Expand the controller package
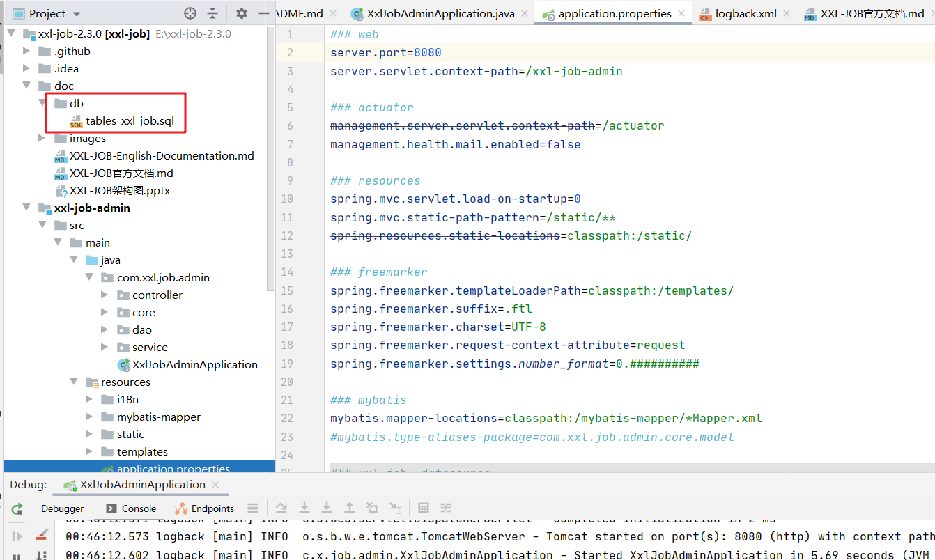The height and width of the screenshot is (560, 935). point(105,295)
